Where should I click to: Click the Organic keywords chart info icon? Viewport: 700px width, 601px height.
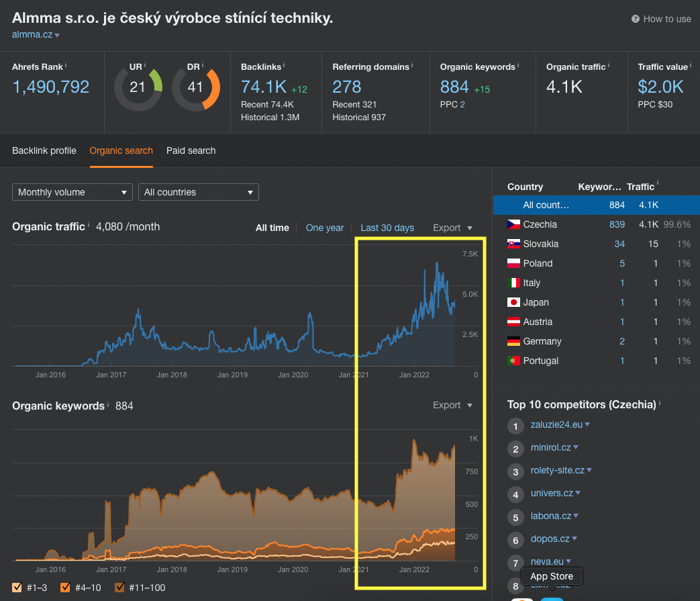[x=108, y=404]
